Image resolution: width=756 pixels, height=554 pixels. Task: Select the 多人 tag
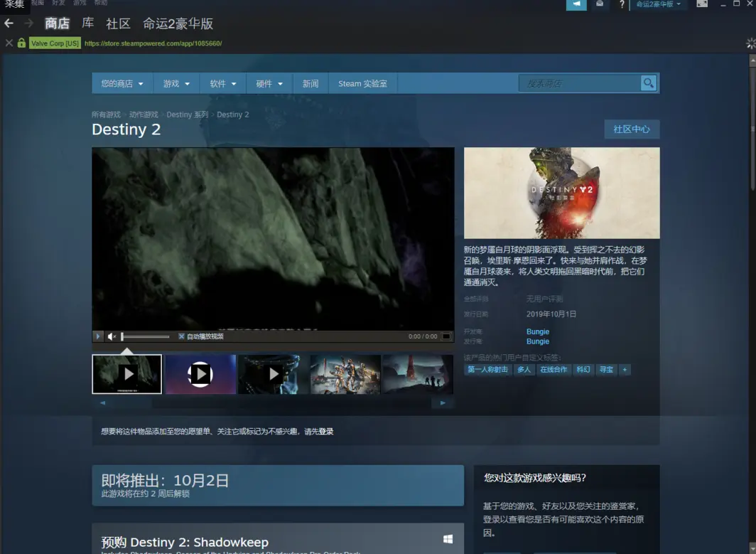(524, 370)
